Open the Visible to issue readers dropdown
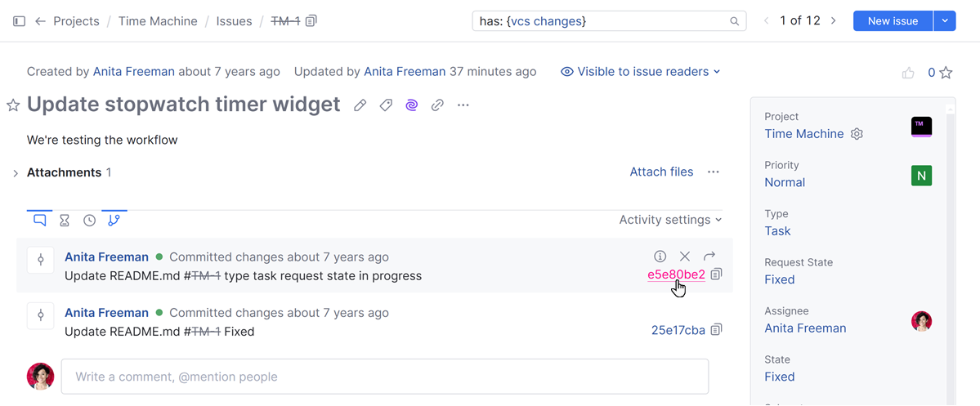 click(641, 72)
